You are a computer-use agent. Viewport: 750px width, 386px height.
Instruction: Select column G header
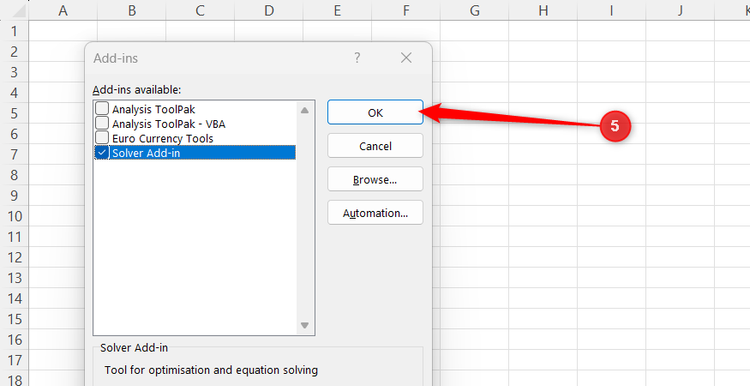pos(474,10)
